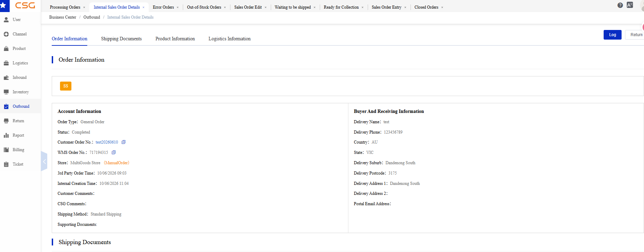Select the Order Information tab
Screen dimensions: 644x252
pyautogui.click(x=69, y=39)
